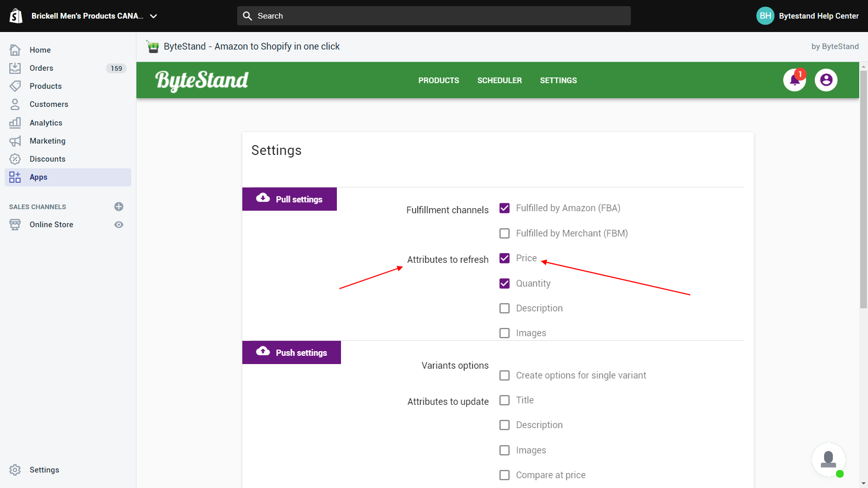Image resolution: width=868 pixels, height=488 pixels.
Task: Click the Marketing megaphone icon
Action: [15, 141]
